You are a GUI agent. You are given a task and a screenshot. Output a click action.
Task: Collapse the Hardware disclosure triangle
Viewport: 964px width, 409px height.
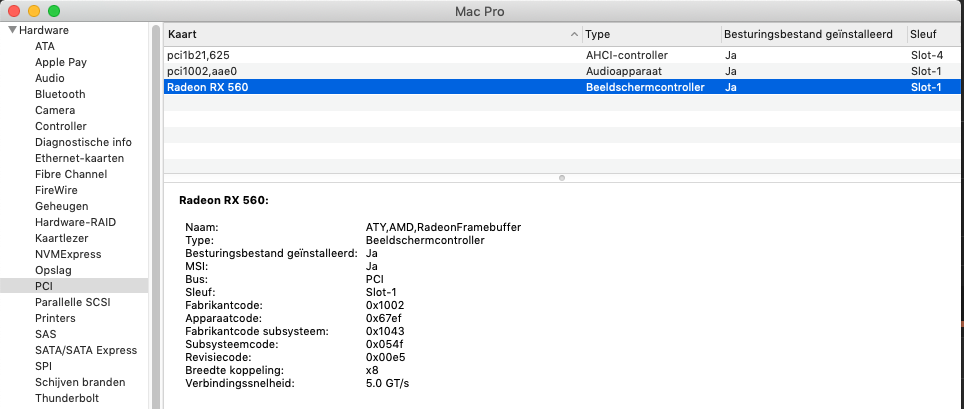pyautogui.click(x=12, y=30)
